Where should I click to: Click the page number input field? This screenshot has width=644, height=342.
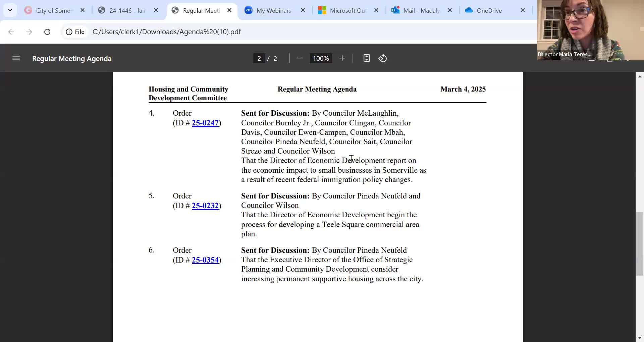(259, 58)
